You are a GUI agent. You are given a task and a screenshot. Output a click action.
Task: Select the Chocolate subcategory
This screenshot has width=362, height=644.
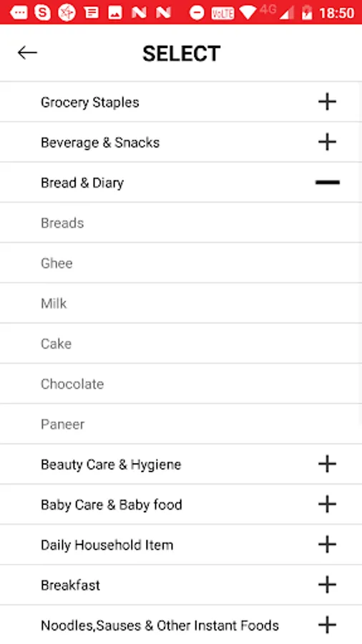181,384
